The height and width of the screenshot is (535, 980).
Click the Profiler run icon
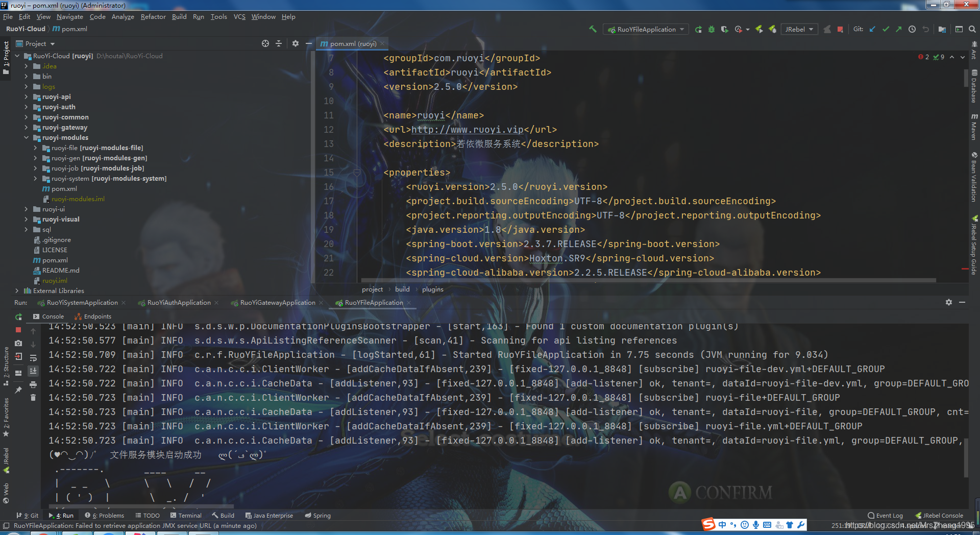click(x=738, y=29)
